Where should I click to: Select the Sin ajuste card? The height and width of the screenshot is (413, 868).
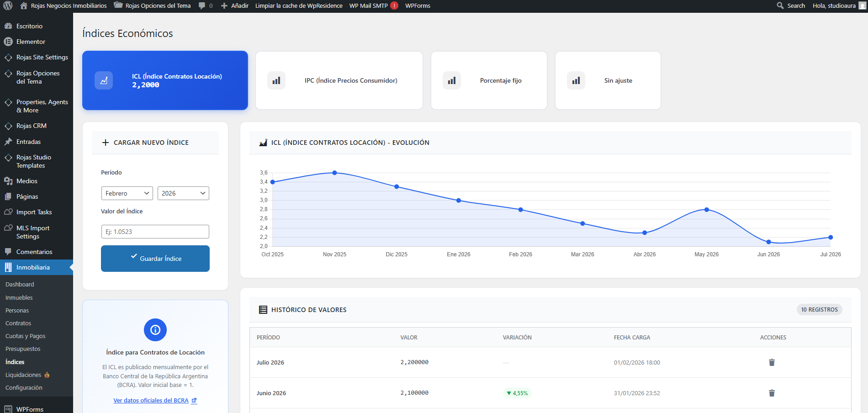pos(608,80)
